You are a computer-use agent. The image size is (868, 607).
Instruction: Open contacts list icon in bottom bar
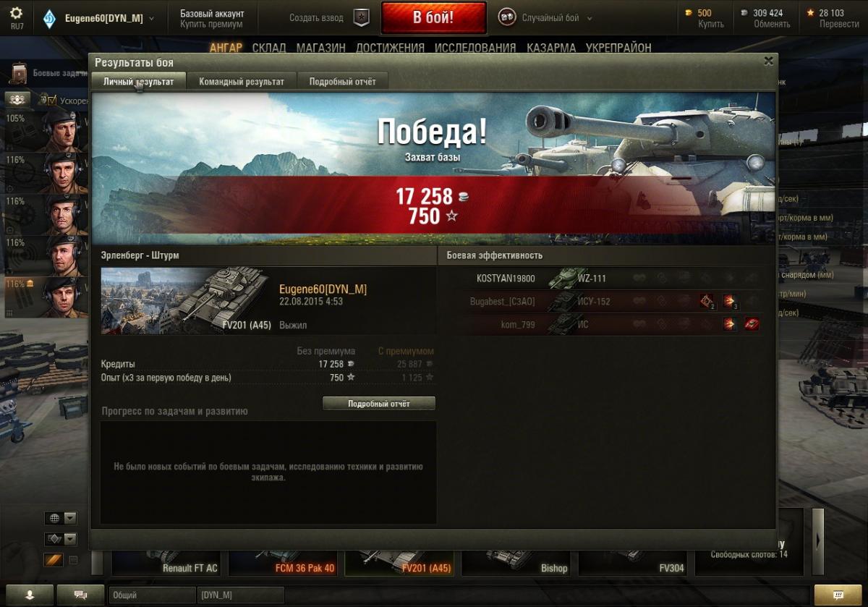pyautogui.click(x=30, y=595)
